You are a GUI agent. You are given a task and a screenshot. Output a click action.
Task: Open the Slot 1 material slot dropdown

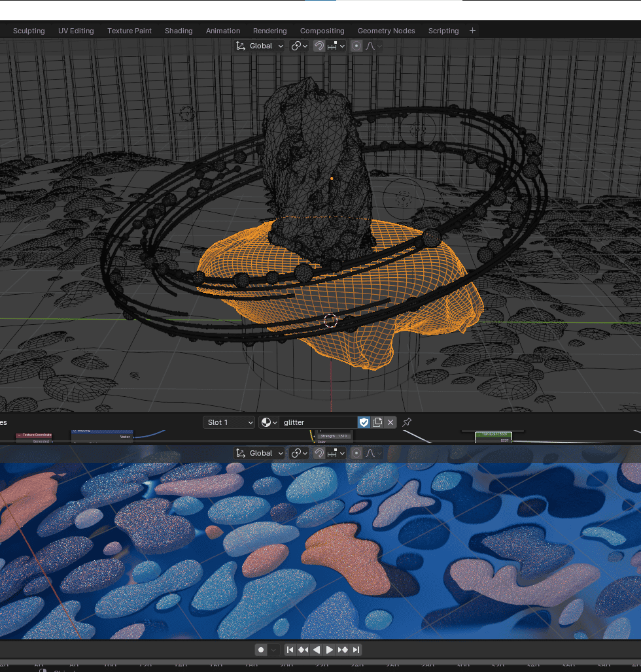[228, 422]
